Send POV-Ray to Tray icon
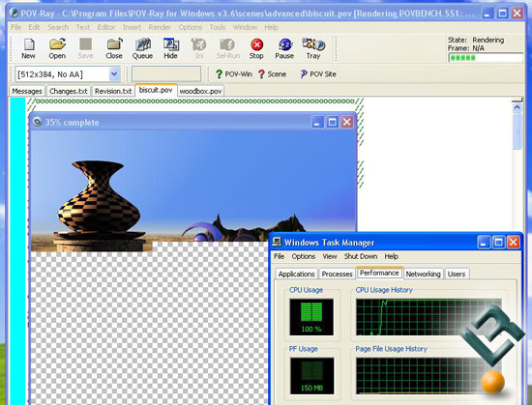This screenshot has height=405, width=532. [x=313, y=48]
